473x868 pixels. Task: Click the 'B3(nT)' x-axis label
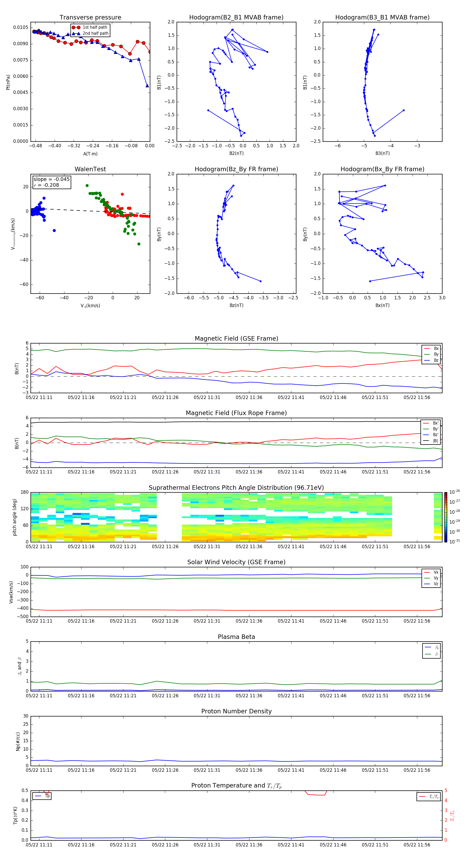382,153
